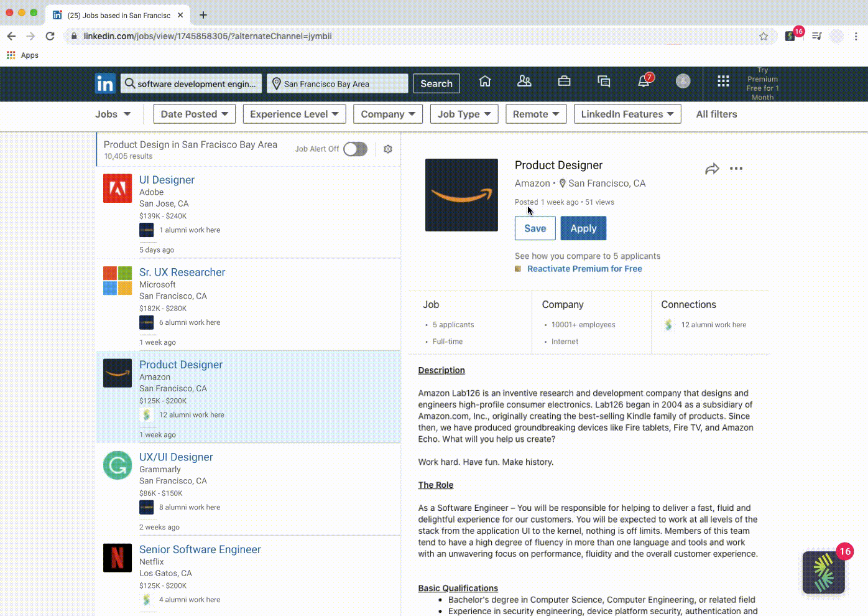This screenshot has width=868, height=616.
Task: Click the job keyword search field
Action: (x=192, y=83)
